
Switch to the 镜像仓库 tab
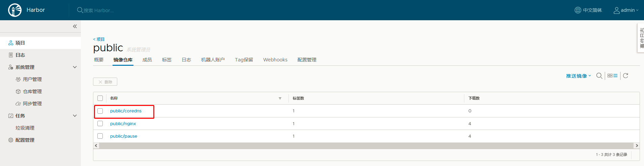click(x=123, y=60)
